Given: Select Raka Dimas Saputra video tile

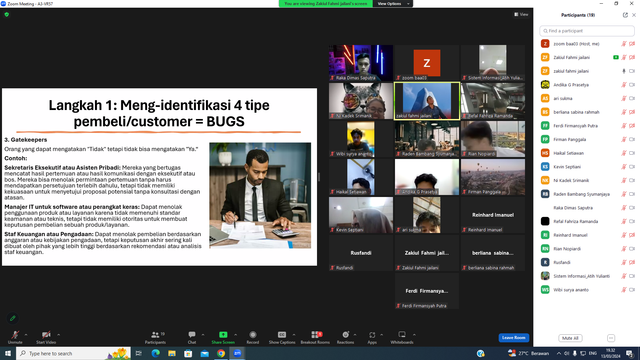Looking at the screenshot, I should 361,63.
